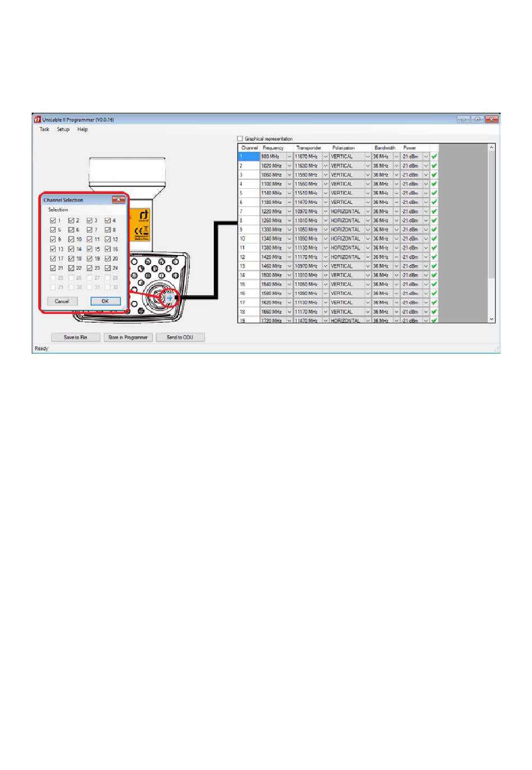Open the Help menu

(82, 129)
